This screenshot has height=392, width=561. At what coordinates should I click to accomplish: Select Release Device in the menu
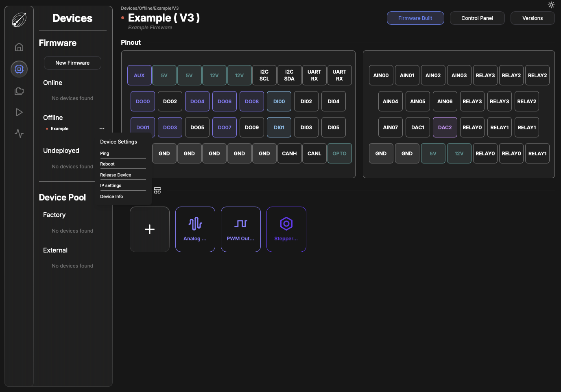coord(116,175)
